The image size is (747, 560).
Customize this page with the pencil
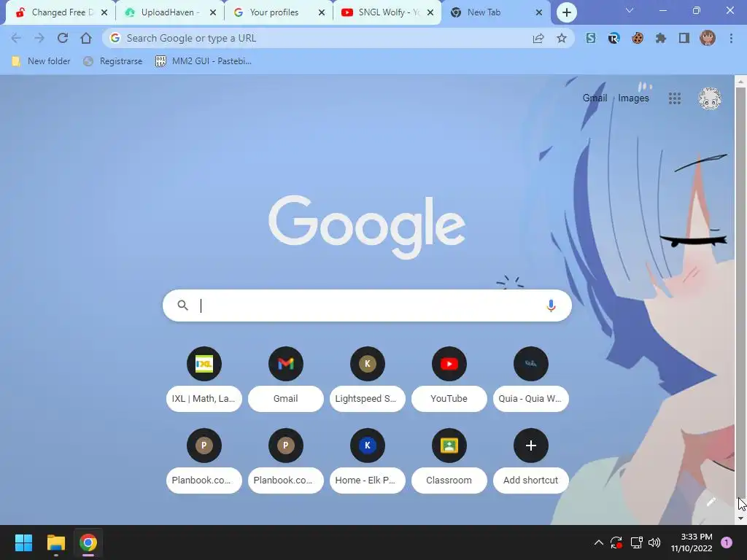point(711,502)
